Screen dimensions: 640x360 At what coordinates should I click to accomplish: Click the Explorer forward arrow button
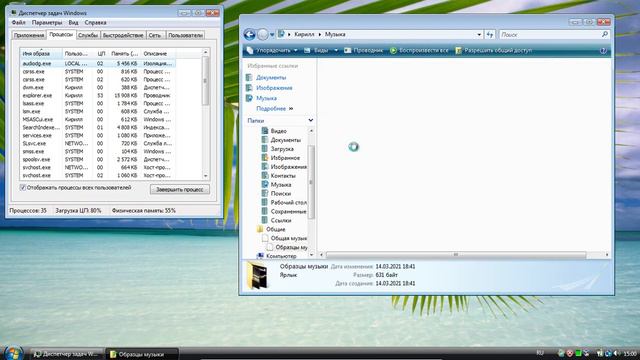point(263,35)
